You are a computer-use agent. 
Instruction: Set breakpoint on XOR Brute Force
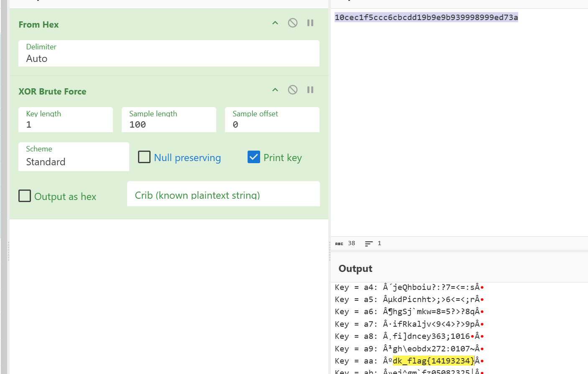point(310,90)
